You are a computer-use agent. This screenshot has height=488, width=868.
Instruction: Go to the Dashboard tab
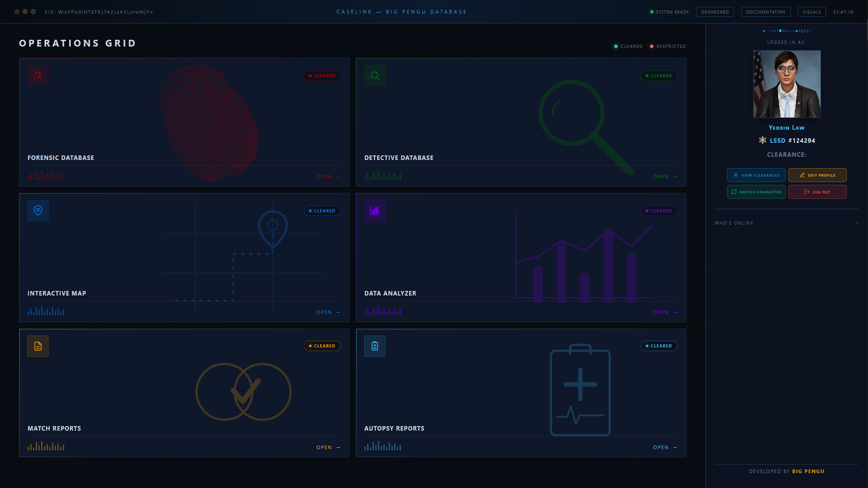tap(715, 12)
